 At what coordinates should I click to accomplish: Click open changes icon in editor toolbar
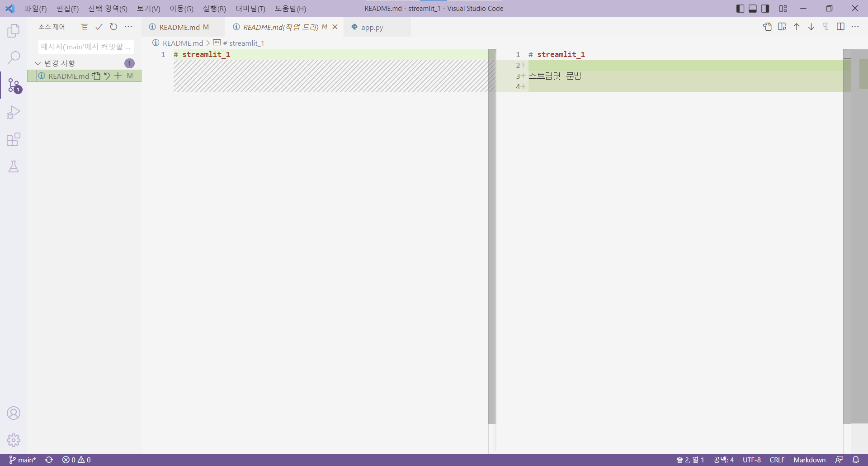click(x=782, y=27)
